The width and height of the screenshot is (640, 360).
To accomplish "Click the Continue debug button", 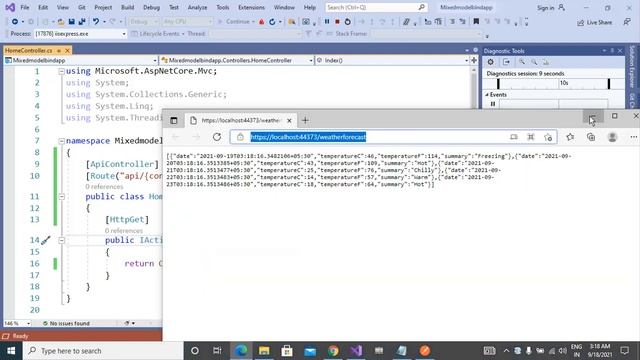I will coord(235,22).
